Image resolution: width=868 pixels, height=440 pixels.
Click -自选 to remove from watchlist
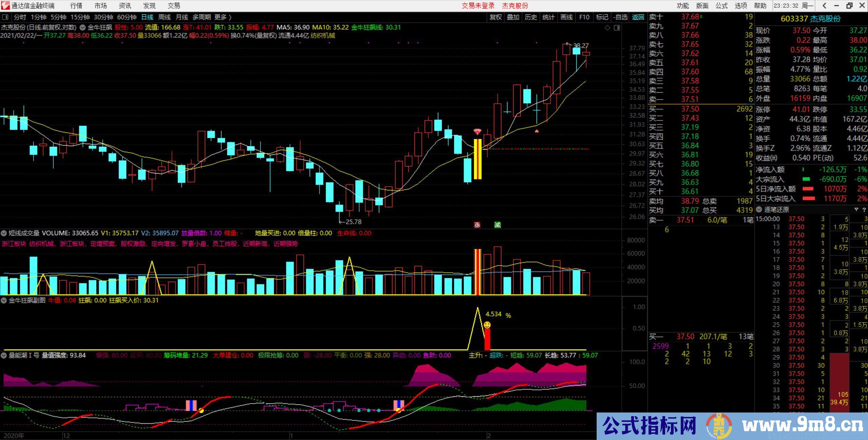(x=621, y=17)
